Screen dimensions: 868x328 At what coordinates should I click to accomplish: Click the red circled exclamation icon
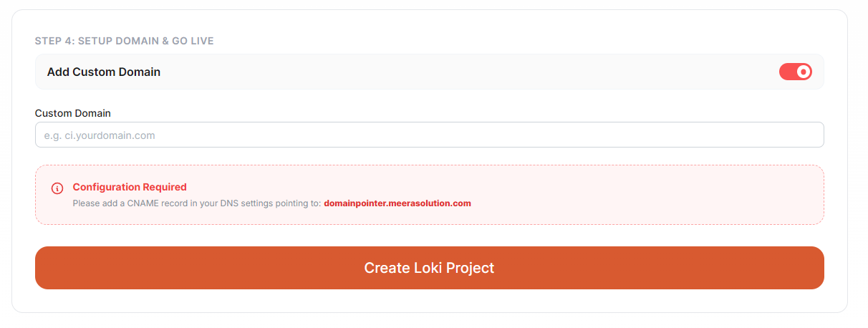coord(57,188)
